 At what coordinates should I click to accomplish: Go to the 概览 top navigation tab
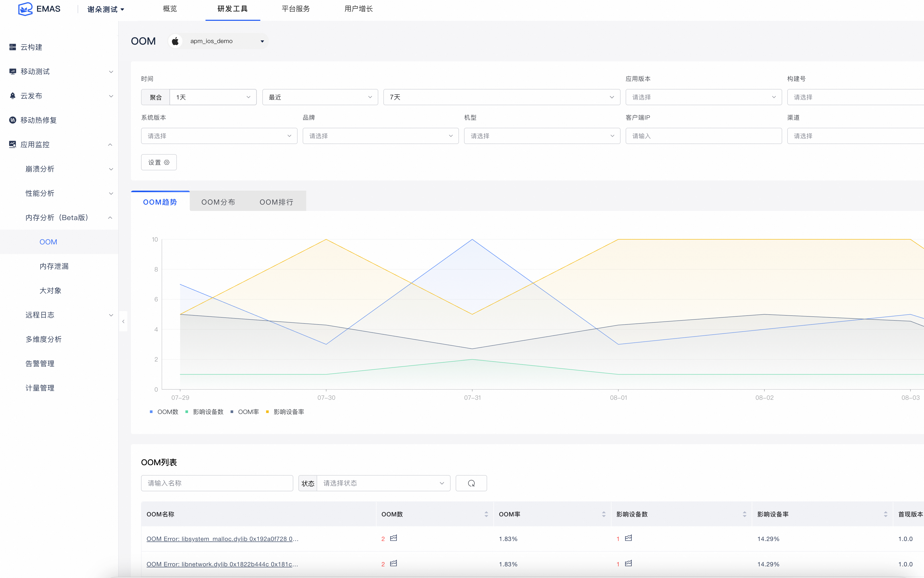point(170,9)
